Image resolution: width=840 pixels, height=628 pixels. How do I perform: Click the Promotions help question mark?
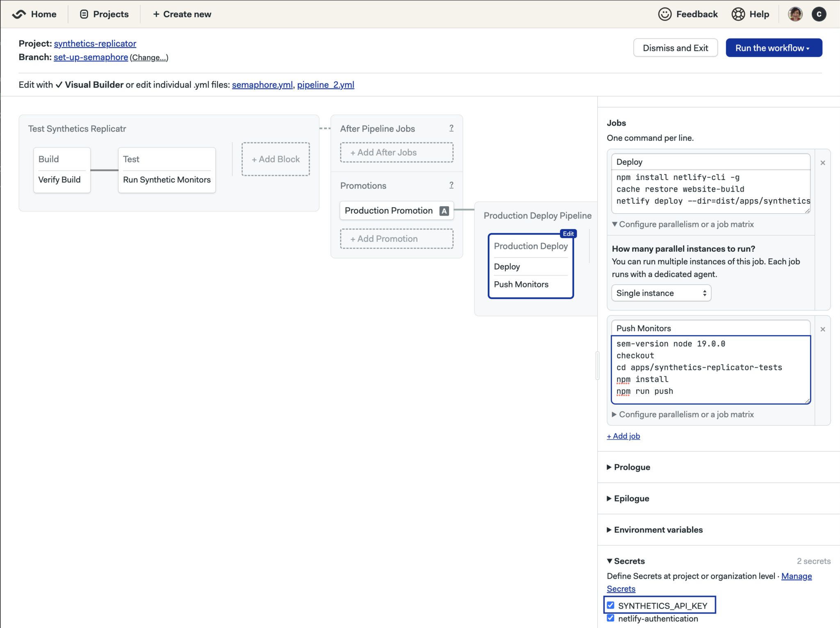point(451,185)
